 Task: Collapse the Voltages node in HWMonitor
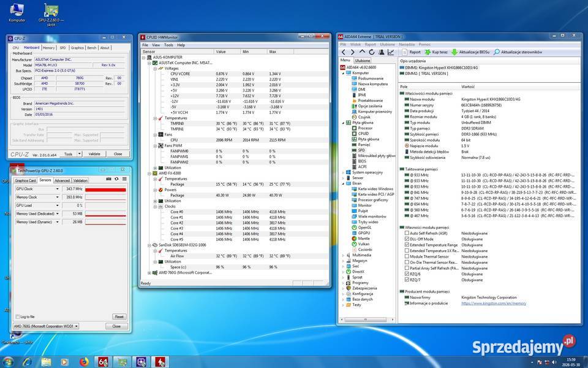155,69
